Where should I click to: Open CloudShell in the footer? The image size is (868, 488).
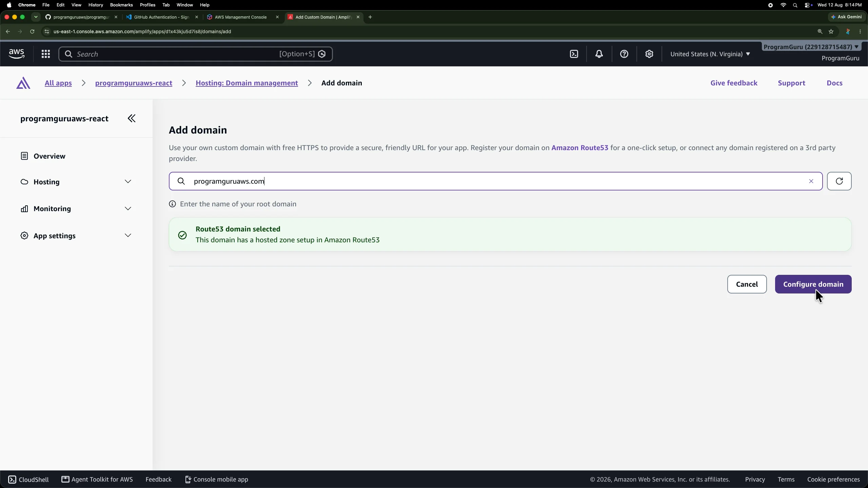(28, 480)
